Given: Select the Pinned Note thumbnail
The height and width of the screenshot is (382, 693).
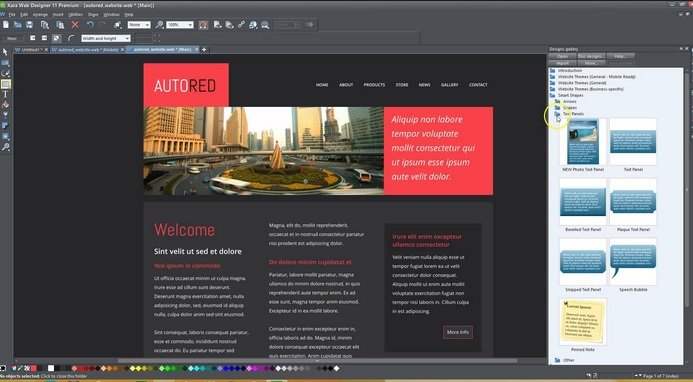Looking at the screenshot, I should click(583, 321).
